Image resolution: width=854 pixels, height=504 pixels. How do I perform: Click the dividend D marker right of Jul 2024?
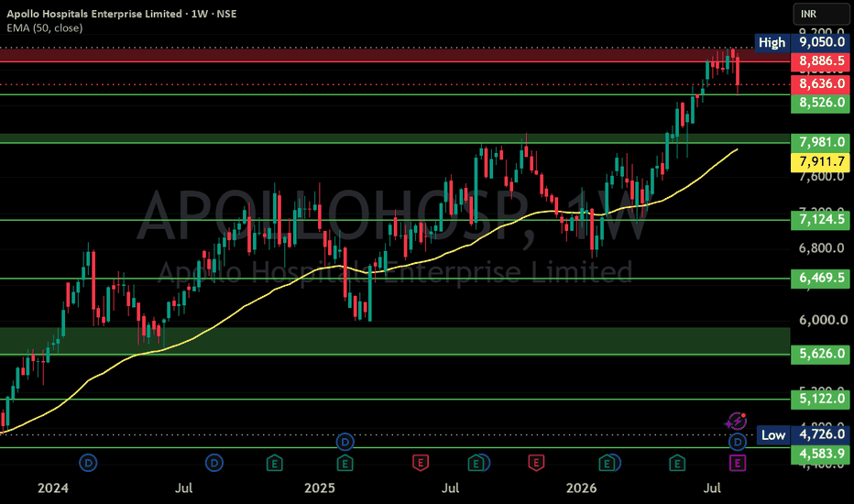[214, 464]
